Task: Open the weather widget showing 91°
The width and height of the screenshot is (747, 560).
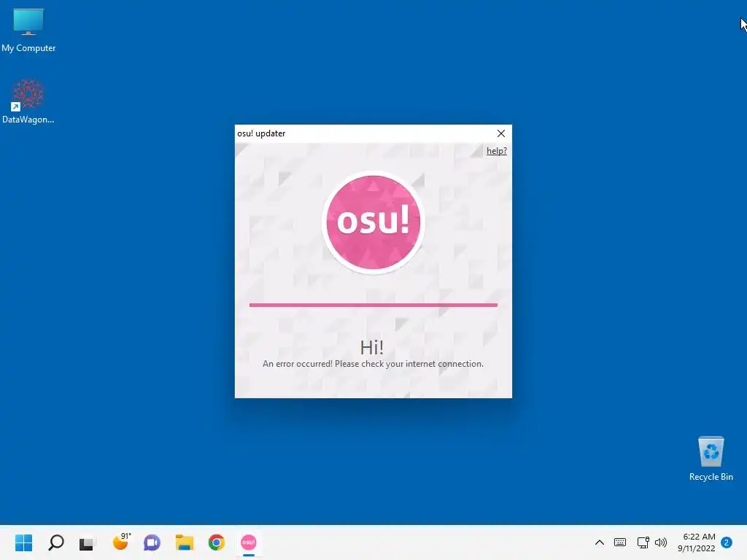Action: pos(121,542)
